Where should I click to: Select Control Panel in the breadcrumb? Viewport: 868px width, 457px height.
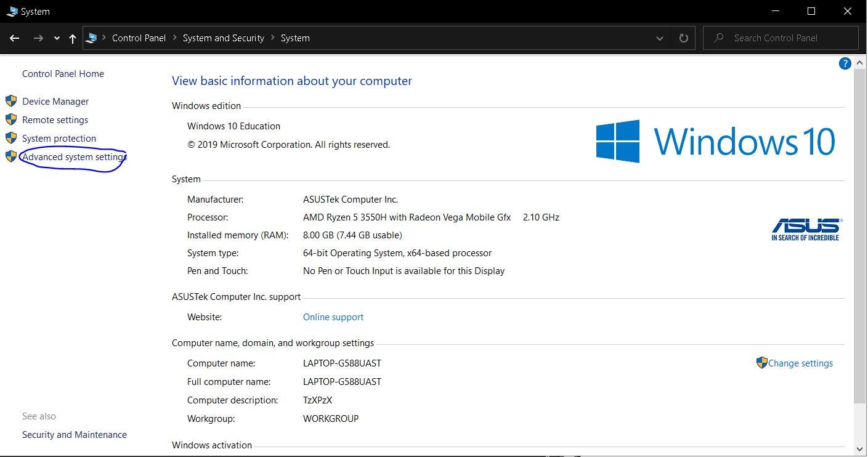pos(139,38)
